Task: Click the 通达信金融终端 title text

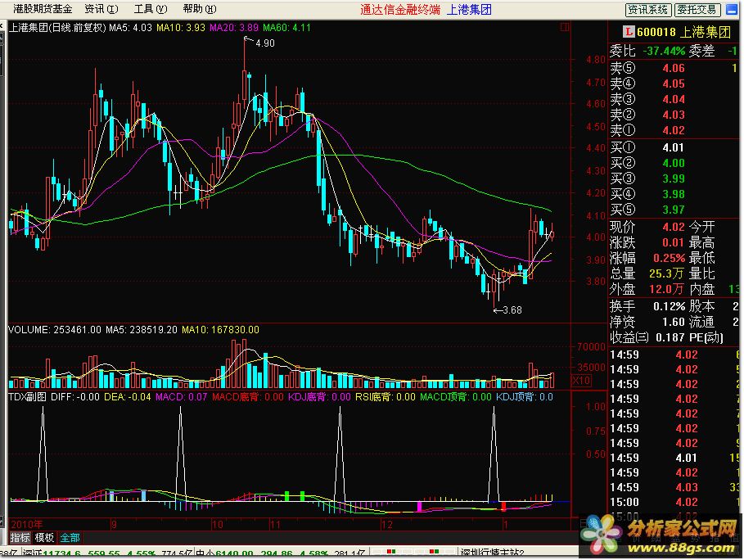Action: [400, 10]
